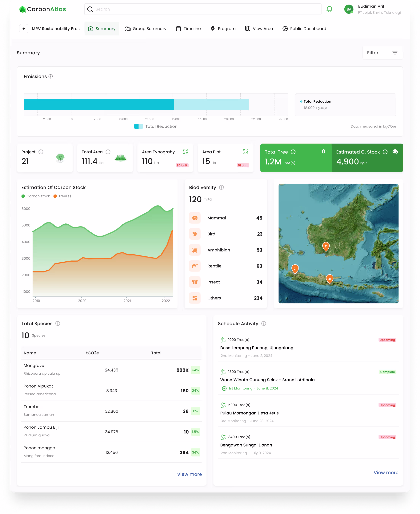Click in the Search input field

tap(203, 9)
